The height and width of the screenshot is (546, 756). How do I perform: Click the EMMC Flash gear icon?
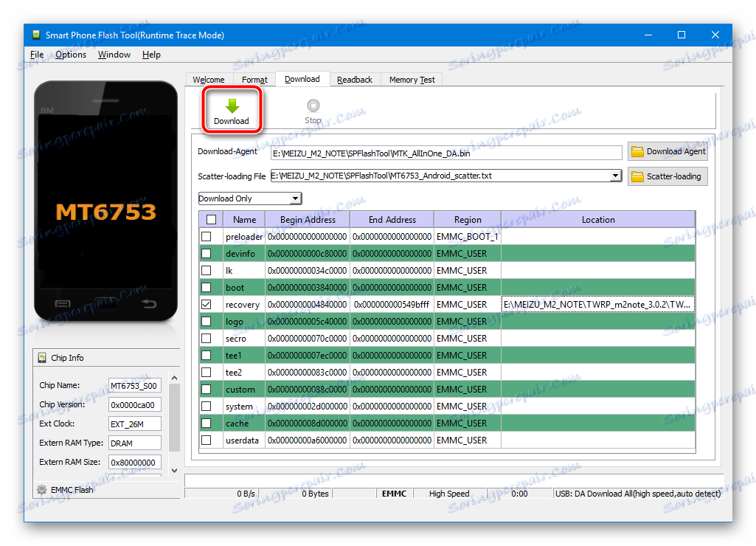42,490
